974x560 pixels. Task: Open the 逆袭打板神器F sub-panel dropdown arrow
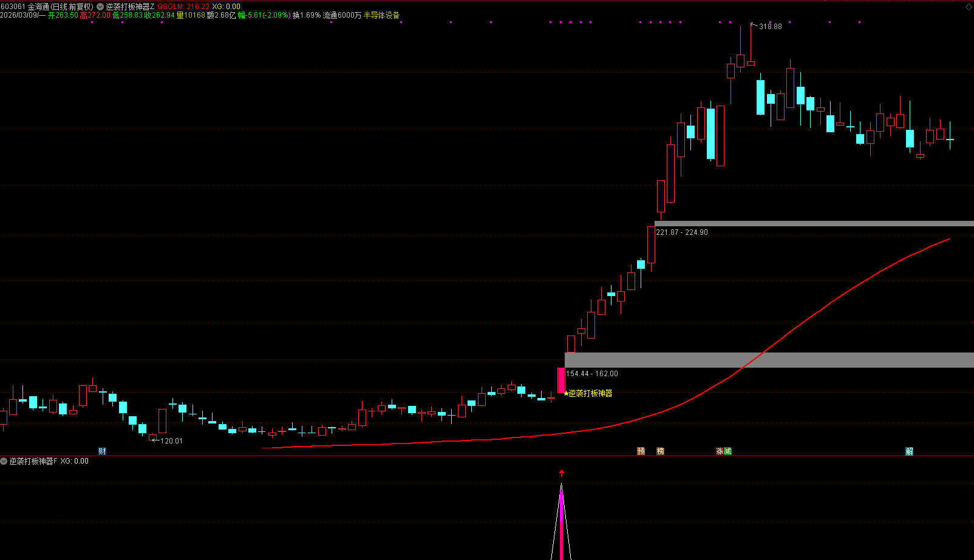click(x=4, y=461)
